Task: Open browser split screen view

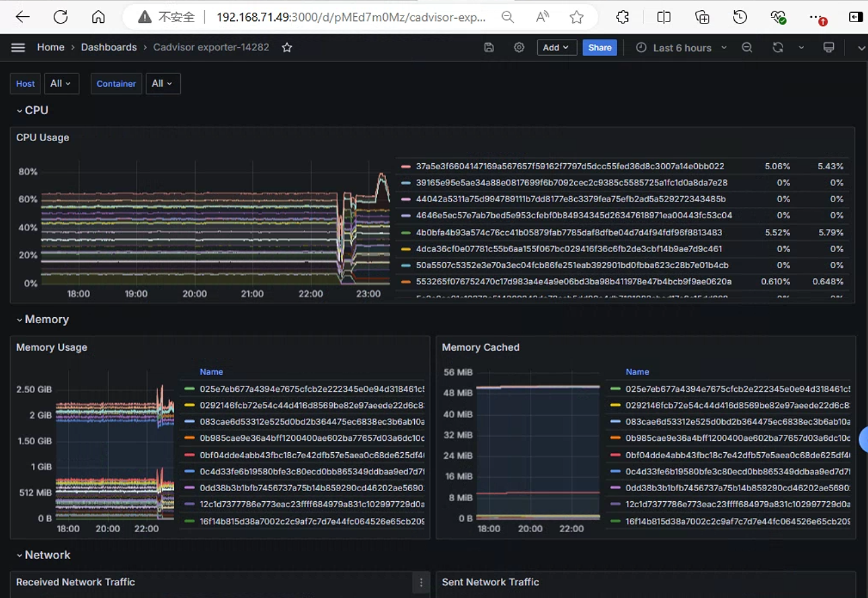Action: (664, 17)
